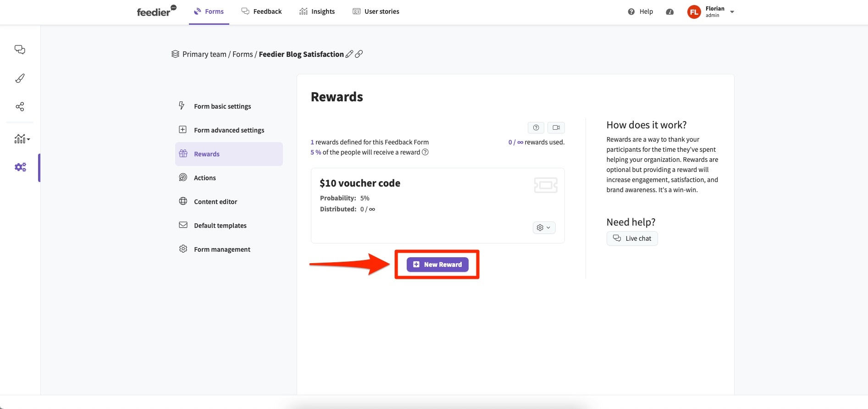Expand the analytics chart sidebar dropdown
The height and width of the screenshot is (409, 868).
pos(22,138)
